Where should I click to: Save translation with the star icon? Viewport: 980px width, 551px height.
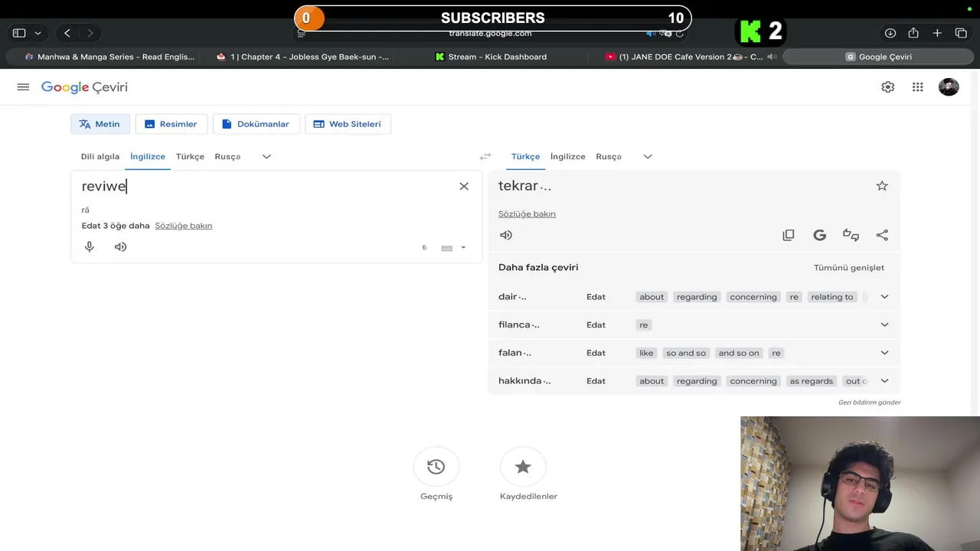882,186
